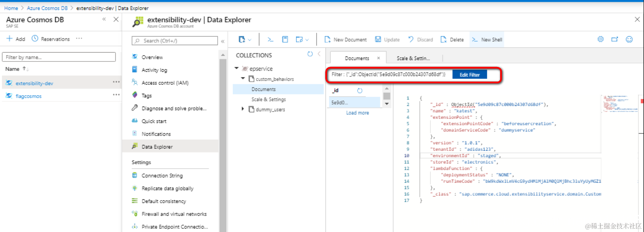Screen dimensions: 644x232
Task: Focus the Filter by name field
Action: click(x=59, y=57)
